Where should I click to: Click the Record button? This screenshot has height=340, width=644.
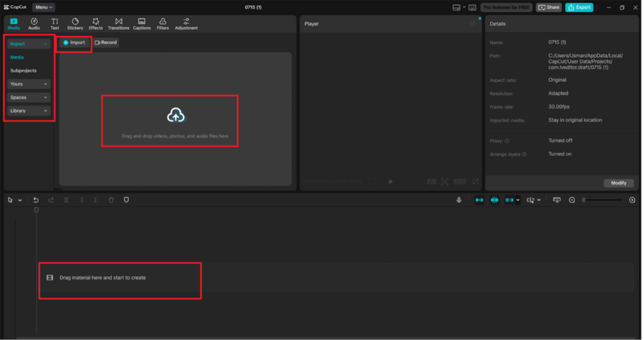(x=106, y=42)
